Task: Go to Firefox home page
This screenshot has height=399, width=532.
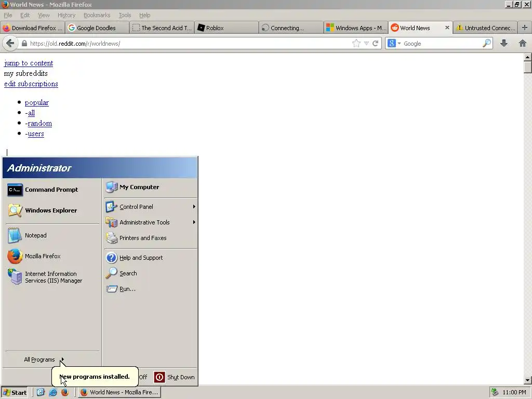Action: (523, 43)
